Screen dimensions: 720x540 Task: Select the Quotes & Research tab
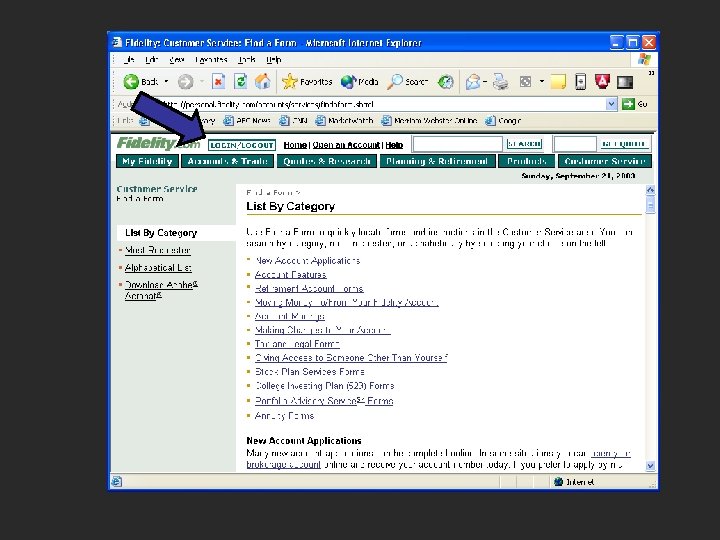tap(327, 161)
